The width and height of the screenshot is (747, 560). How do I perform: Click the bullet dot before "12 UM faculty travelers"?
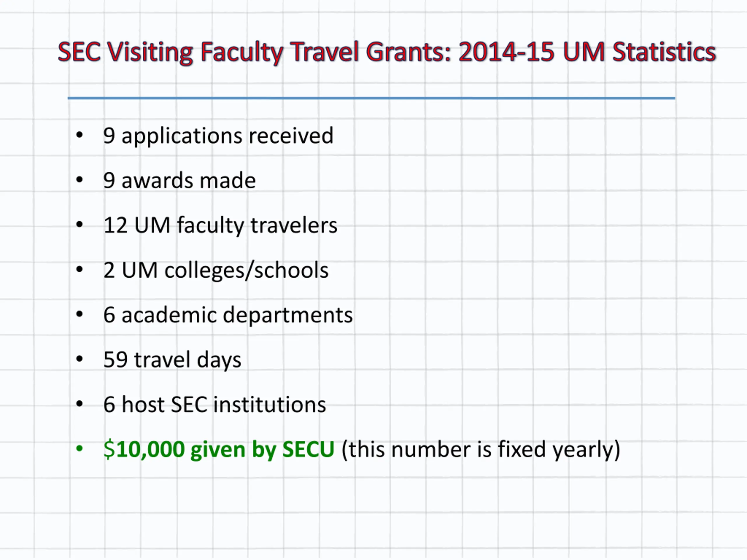(79, 225)
